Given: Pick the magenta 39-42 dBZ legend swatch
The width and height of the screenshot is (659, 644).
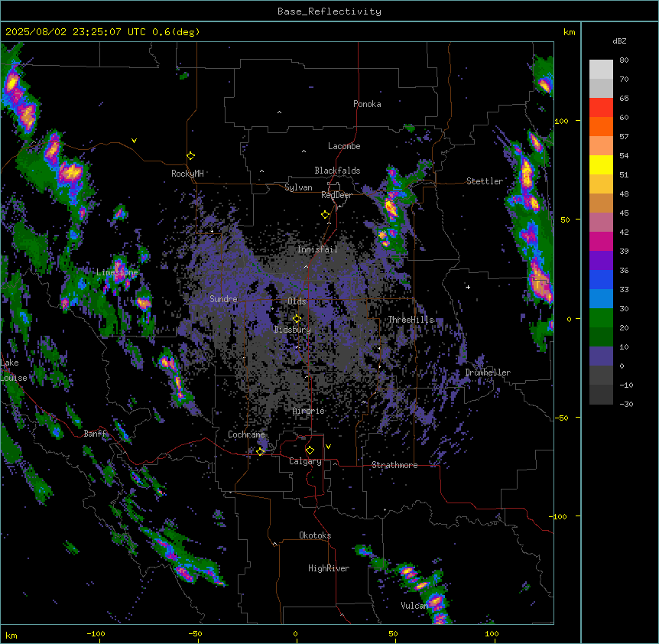Looking at the screenshot, I should pos(601,241).
